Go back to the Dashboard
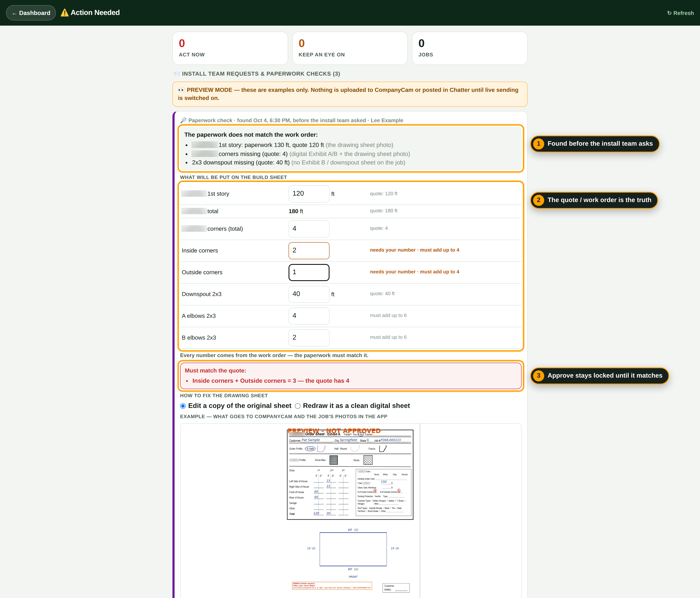 click(31, 13)
